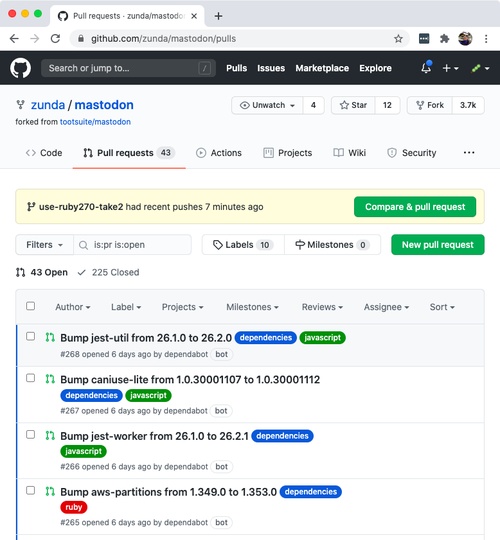
Task: Open Chrome three-dot menu
Action: (486, 39)
